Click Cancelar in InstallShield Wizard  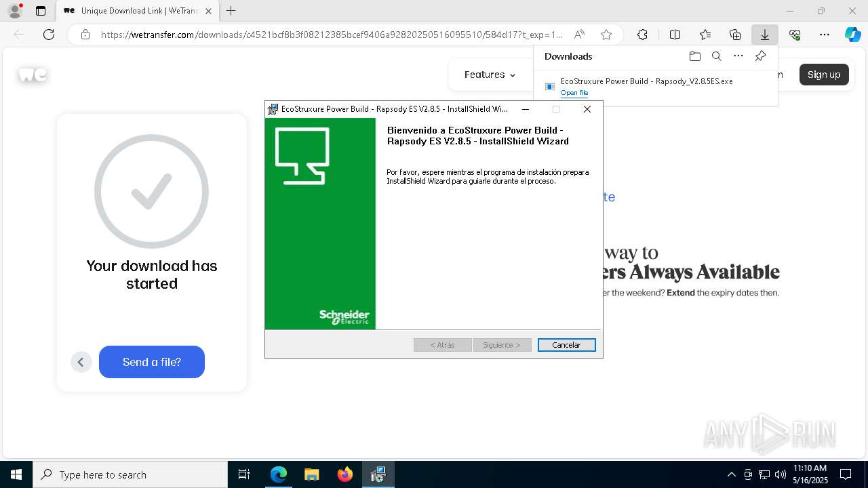click(566, 345)
